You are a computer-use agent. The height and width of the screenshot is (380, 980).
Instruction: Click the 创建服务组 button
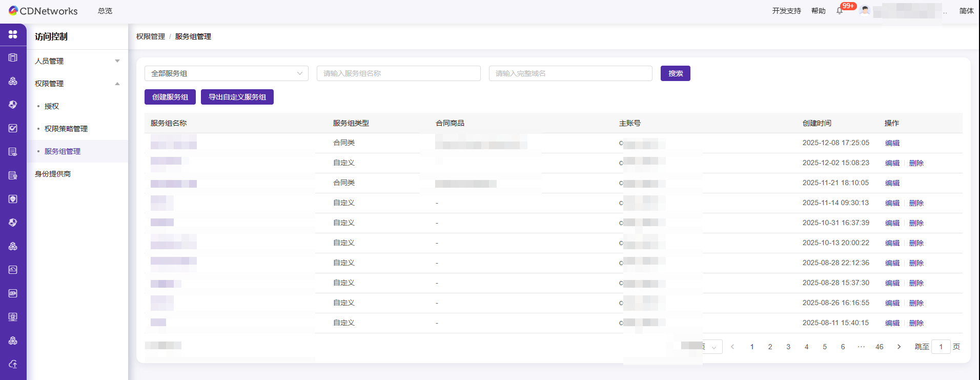(170, 97)
